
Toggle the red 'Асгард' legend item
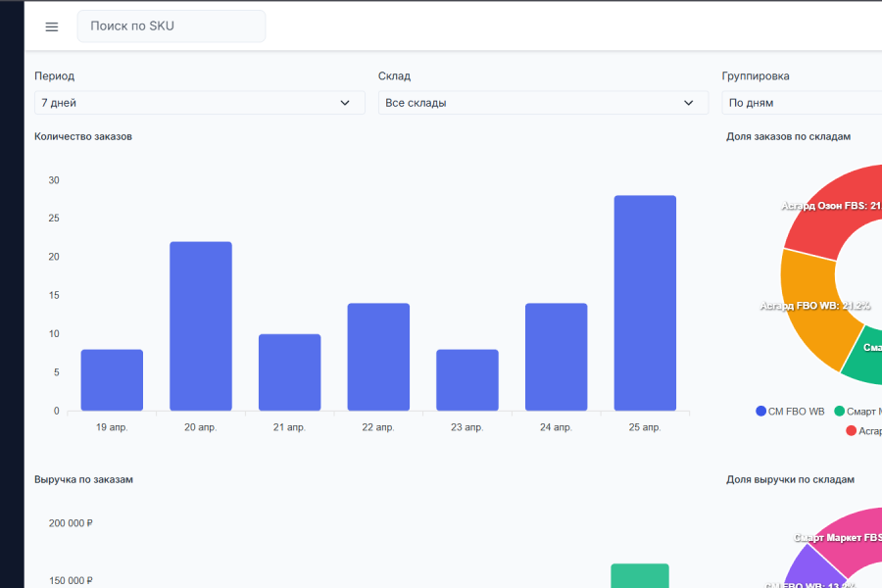pyautogui.click(x=864, y=430)
